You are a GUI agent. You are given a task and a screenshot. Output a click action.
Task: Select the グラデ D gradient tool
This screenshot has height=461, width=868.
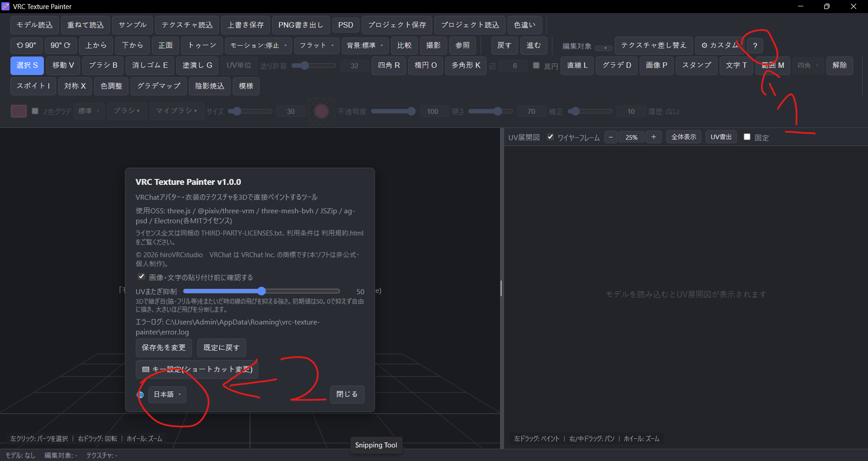point(617,66)
